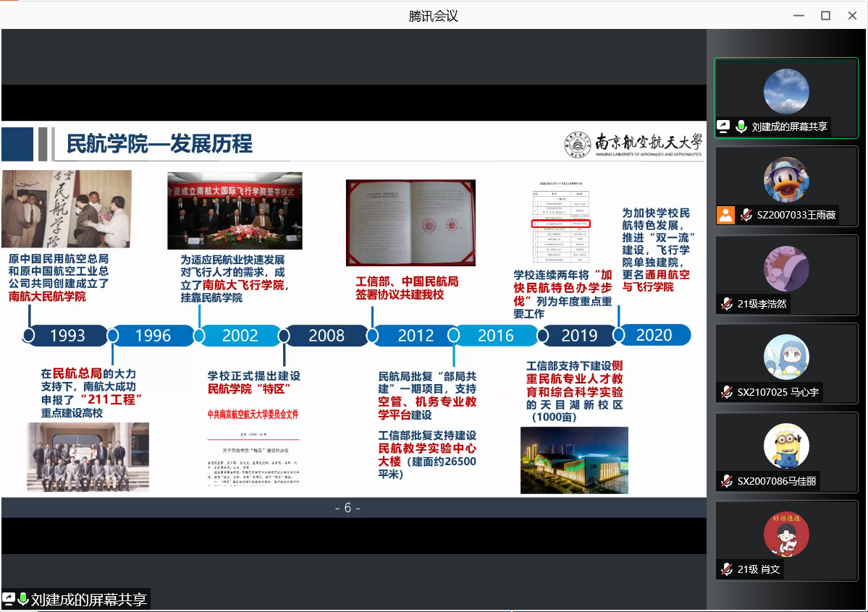Click the muted microphone icon for SX2007086马佳丽
The width and height of the screenshot is (868, 612).
(726, 481)
